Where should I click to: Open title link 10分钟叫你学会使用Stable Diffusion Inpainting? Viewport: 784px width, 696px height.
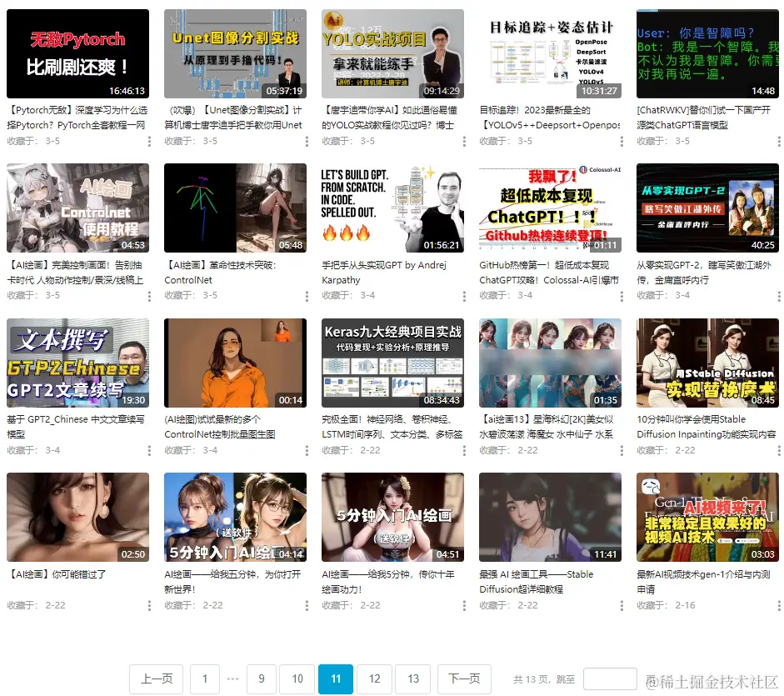707,427
